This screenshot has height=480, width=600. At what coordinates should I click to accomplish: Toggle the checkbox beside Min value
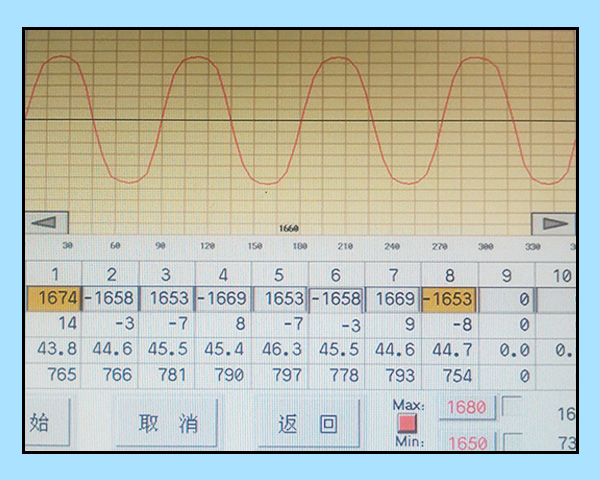[511, 442]
